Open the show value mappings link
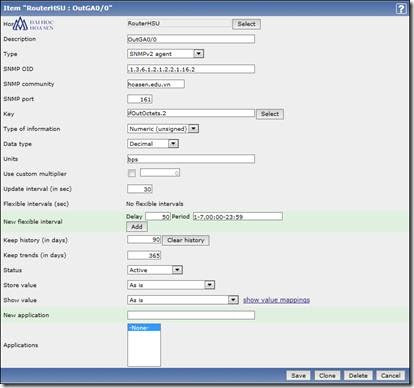The height and width of the screenshot is (388, 414). coord(276,300)
